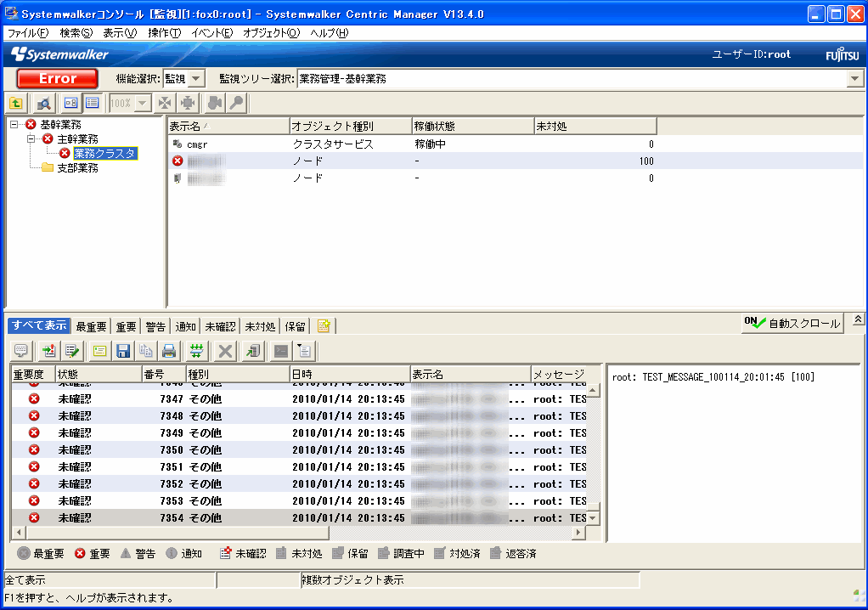Screen dimensions: 868x610
Task: Switch to the 未確認 tab
Action: [x=220, y=326]
